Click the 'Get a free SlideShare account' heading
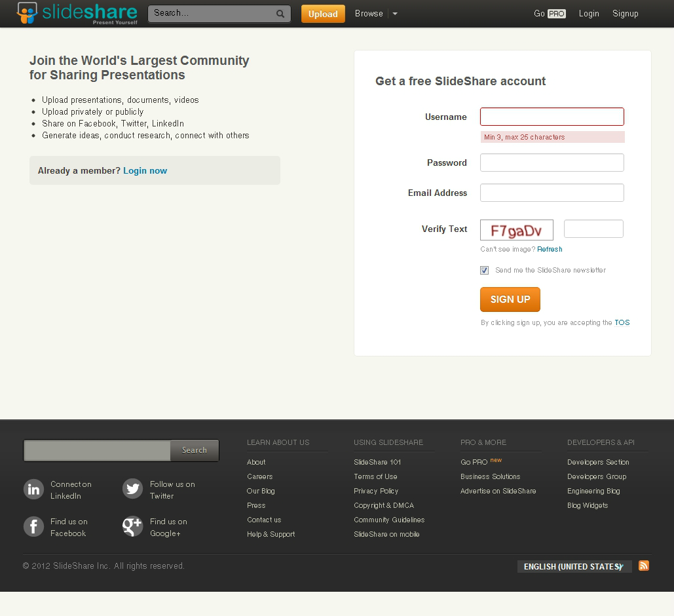Screen dimensions: 674x616 click(x=460, y=81)
